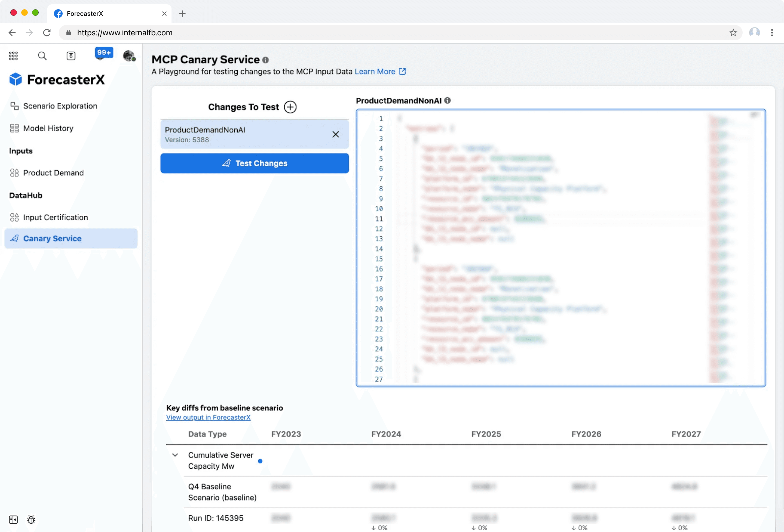Click the Input Certification sidebar icon
Screen dimensions: 784x532
click(14, 218)
